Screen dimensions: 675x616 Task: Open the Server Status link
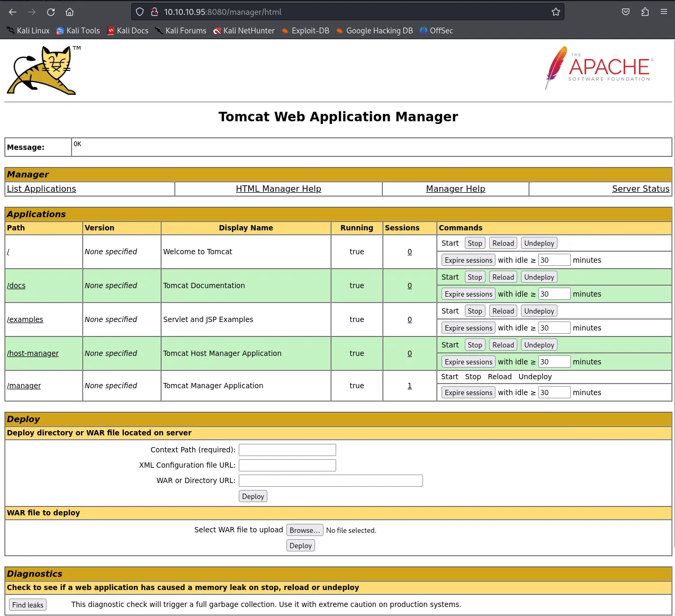[x=641, y=189]
